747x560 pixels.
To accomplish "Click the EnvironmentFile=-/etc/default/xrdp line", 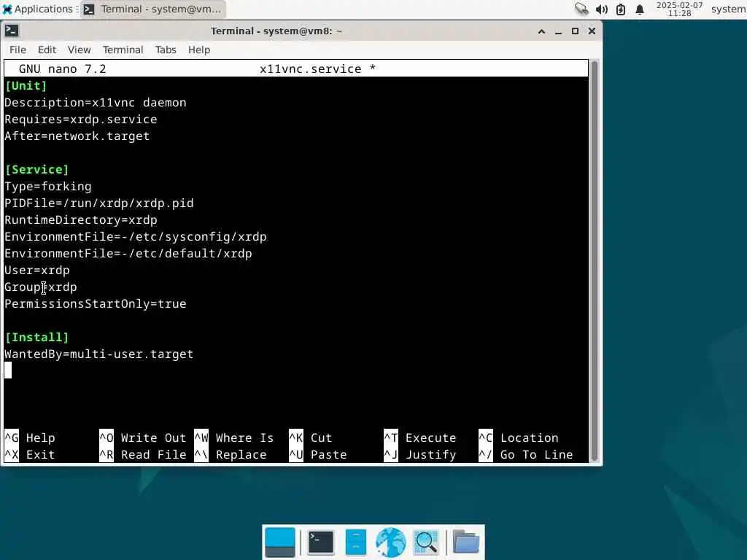I will tap(128, 253).
